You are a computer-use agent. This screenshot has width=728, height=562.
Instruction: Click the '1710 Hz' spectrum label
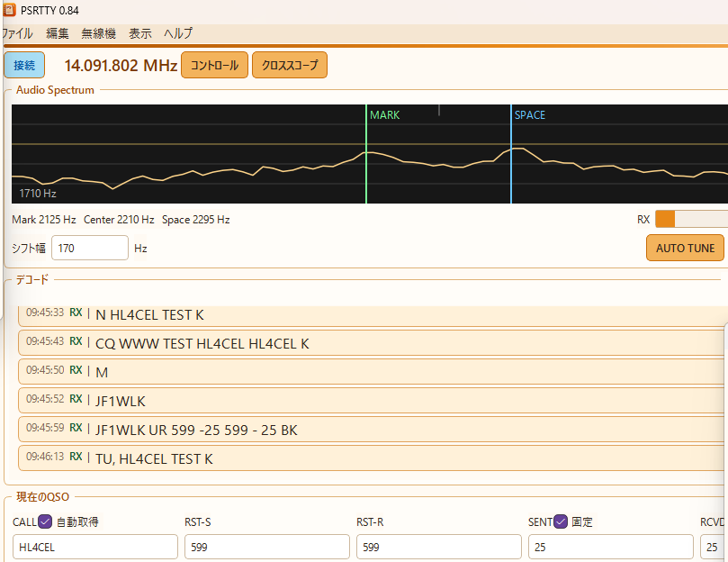(38, 194)
